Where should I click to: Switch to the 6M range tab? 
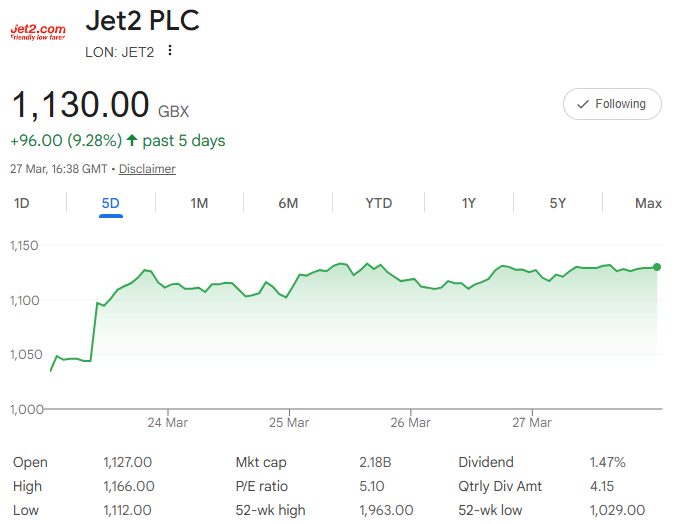tap(288, 203)
